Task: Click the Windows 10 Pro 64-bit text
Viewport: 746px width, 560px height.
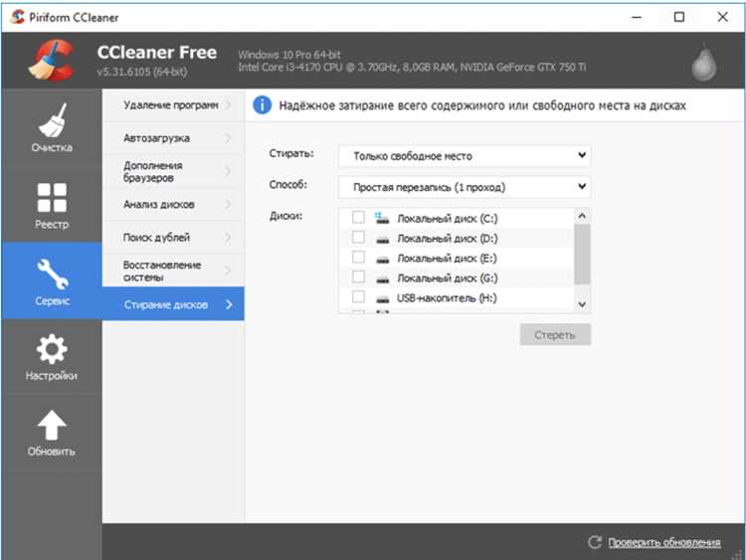Action: (x=289, y=55)
